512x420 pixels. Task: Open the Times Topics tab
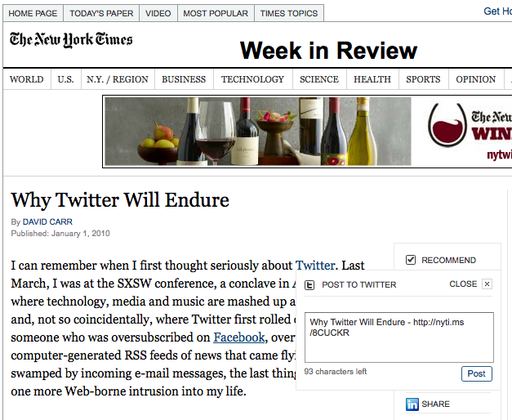[x=288, y=13]
